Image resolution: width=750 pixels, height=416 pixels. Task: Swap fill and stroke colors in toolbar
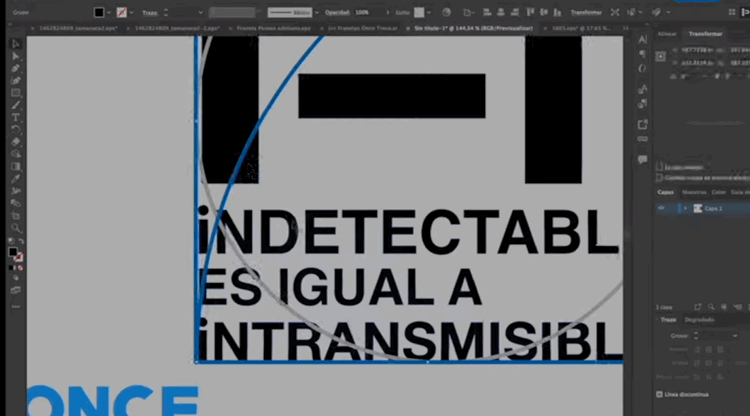click(21, 242)
